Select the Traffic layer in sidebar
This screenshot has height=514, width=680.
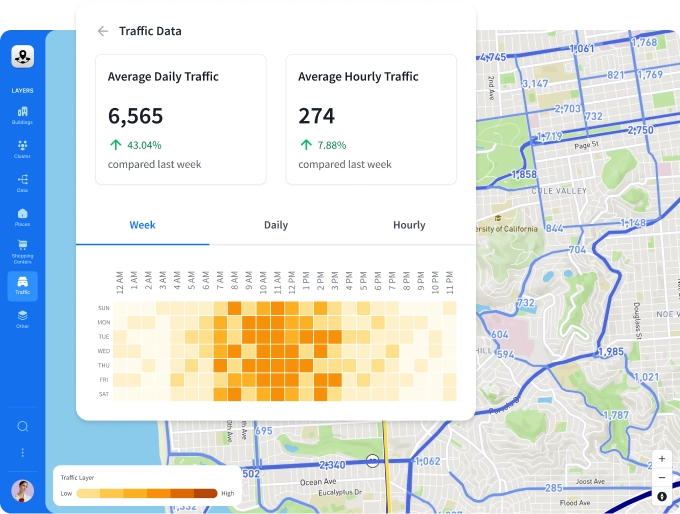(22, 285)
